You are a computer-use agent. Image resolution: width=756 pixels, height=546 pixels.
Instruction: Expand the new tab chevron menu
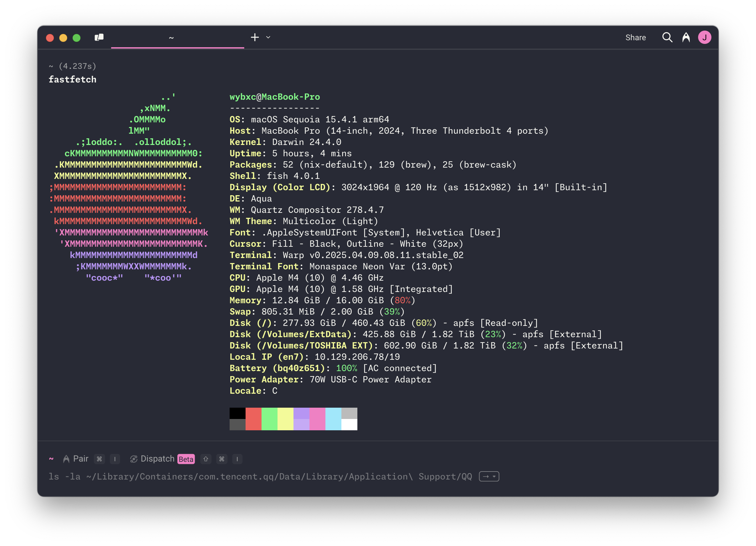(268, 37)
